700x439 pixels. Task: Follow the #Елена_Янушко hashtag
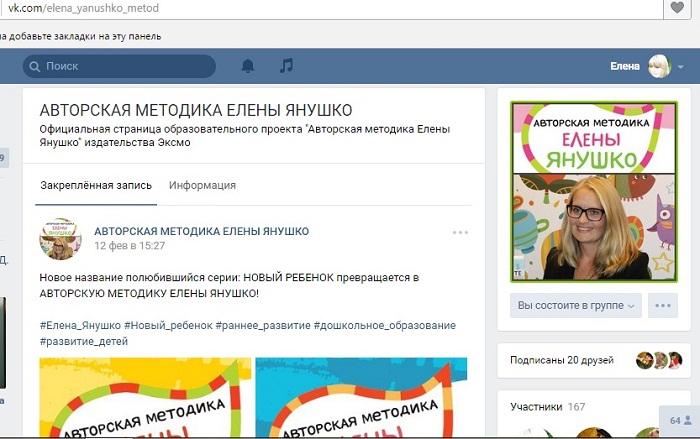tap(80, 325)
